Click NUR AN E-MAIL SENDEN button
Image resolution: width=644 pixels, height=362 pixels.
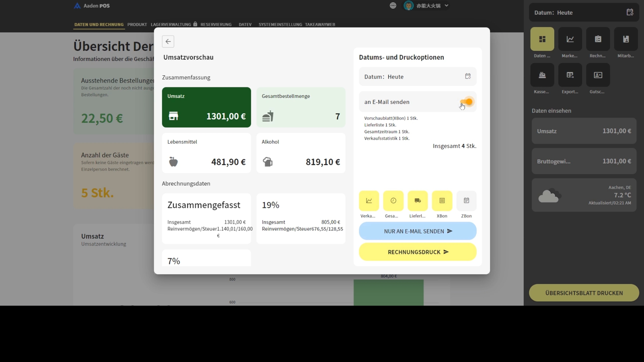tap(417, 231)
